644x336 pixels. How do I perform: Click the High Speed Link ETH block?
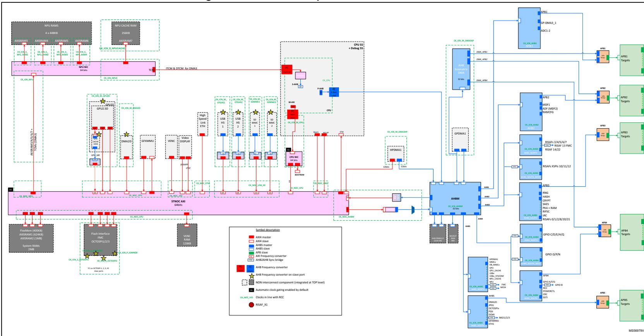[x=203, y=124]
